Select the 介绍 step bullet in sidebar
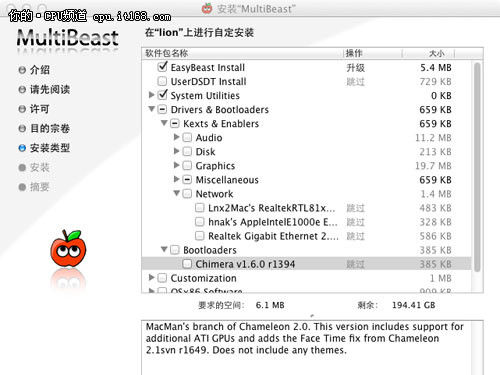Screen dimensions: 500x375 pos(22,70)
